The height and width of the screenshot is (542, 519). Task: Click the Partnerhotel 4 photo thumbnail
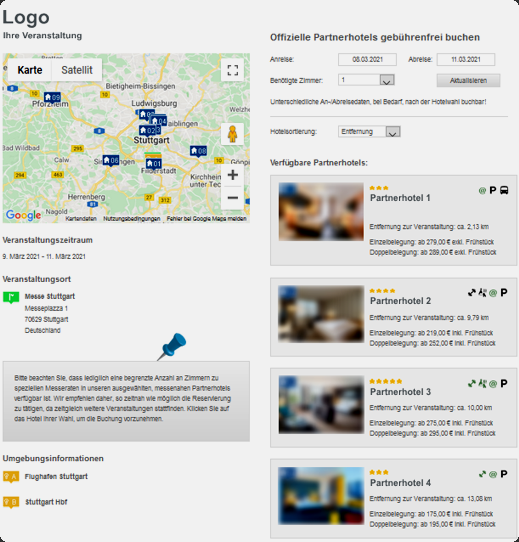click(x=321, y=496)
